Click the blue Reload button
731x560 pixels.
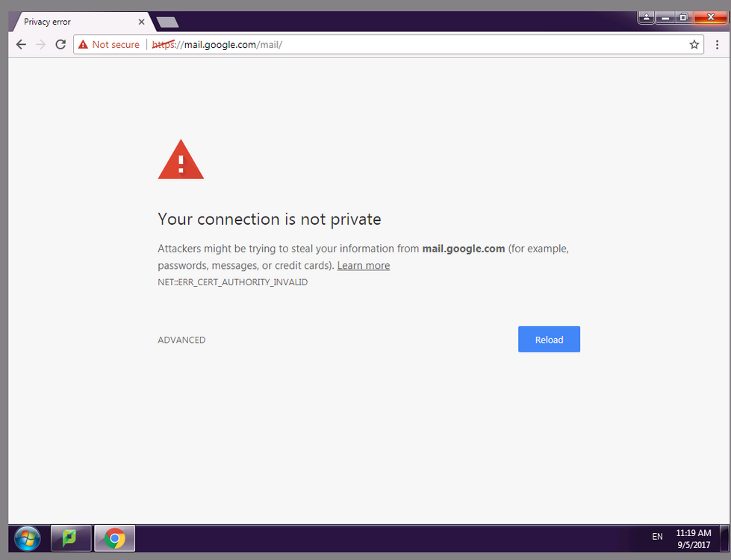click(549, 340)
